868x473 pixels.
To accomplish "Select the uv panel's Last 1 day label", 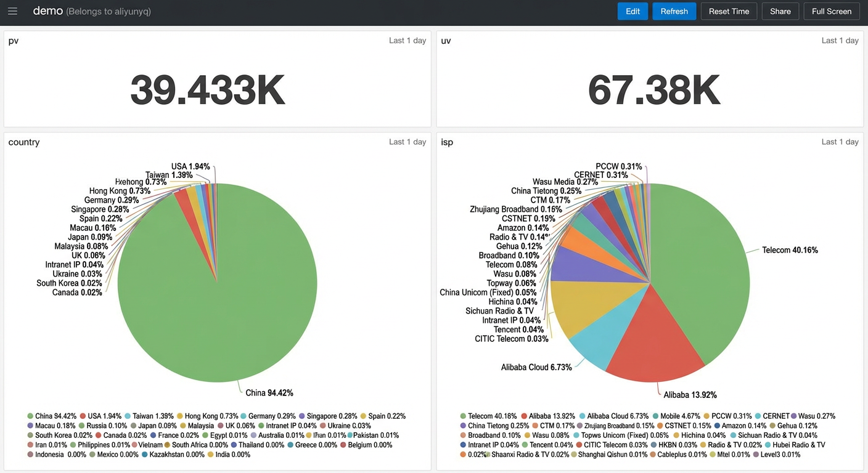I will tap(840, 41).
